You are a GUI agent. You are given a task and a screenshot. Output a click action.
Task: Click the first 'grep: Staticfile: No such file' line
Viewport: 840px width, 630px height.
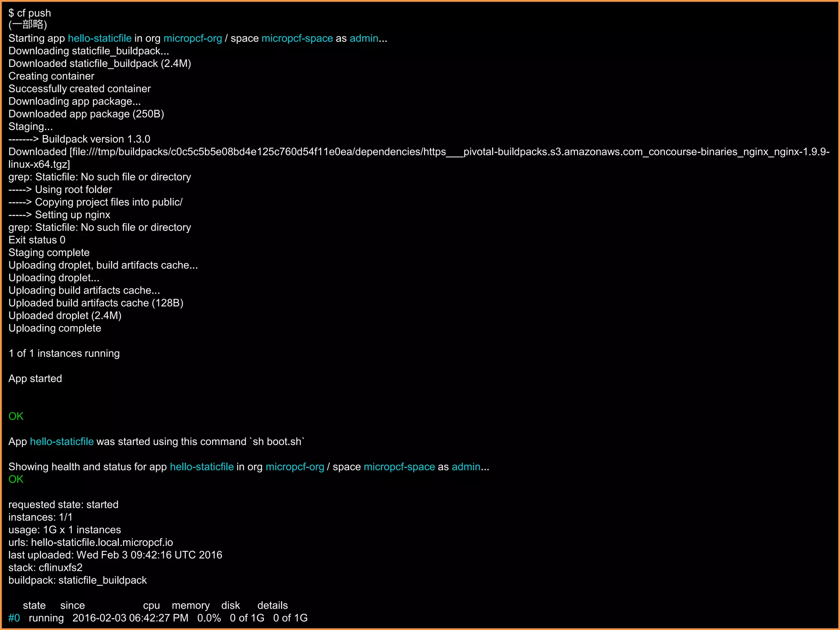pos(100,177)
